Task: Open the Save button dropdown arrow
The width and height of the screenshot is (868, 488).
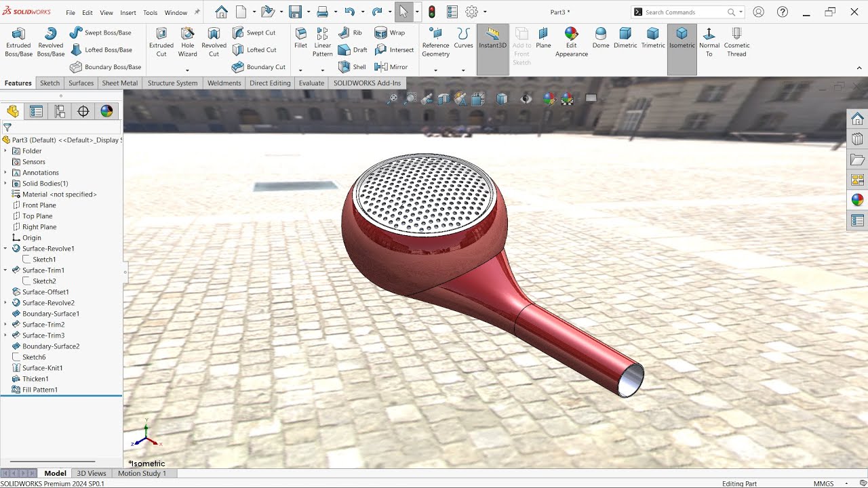Action: (307, 12)
